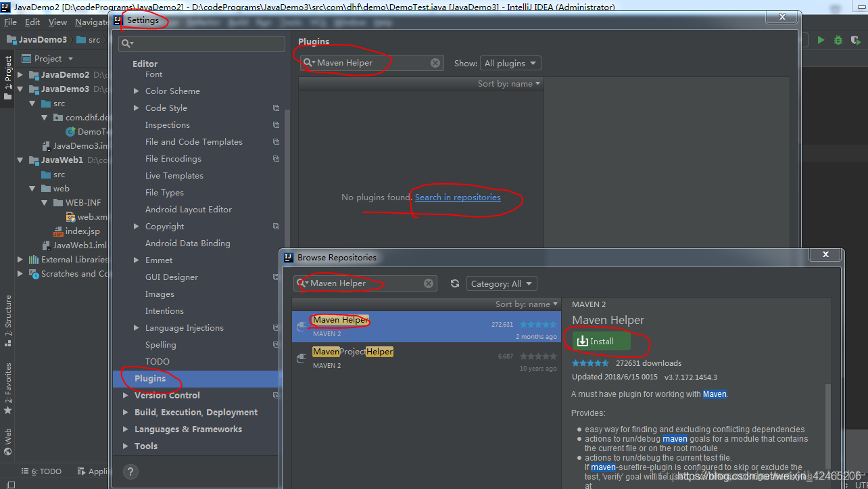Select Maven Helper plugin row
The image size is (868, 489).
[427, 326]
